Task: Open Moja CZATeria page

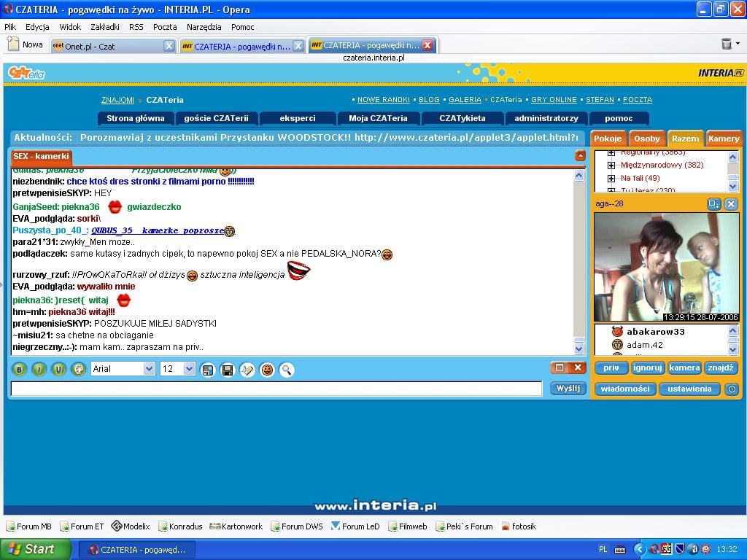Action: (378, 118)
